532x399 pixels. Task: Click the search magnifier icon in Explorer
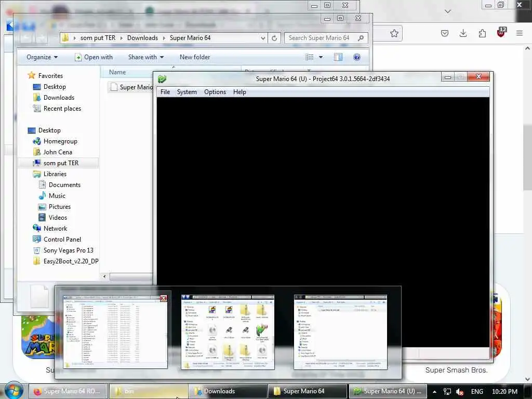click(x=361, y=38)
